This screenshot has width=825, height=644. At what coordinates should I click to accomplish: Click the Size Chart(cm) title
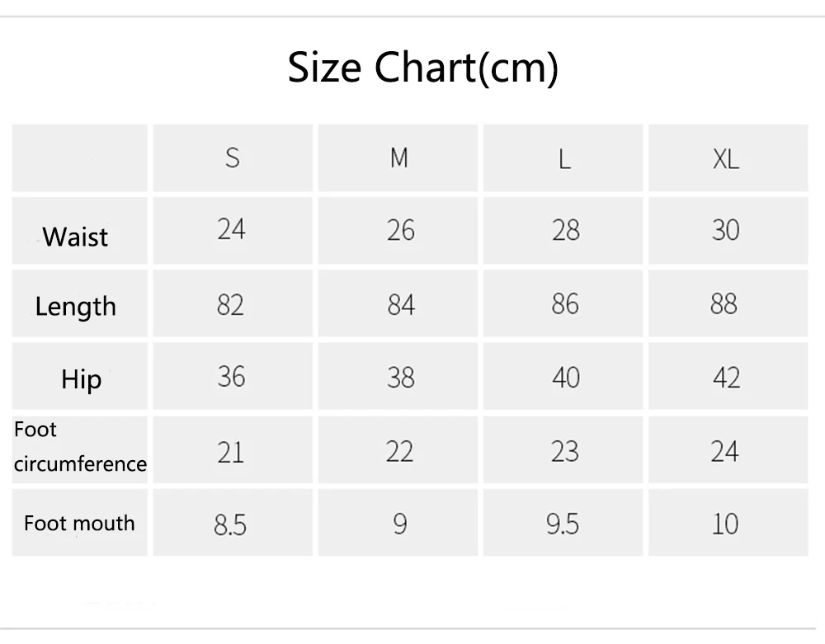422,68
